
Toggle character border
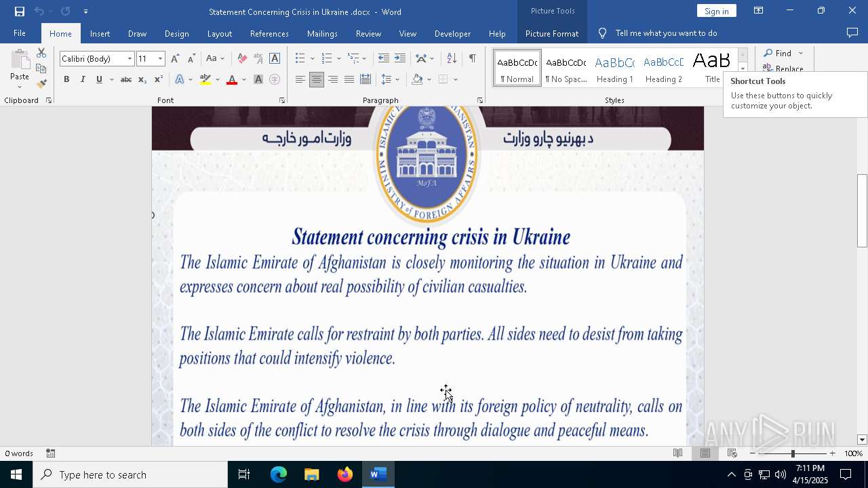tap(275, 59)
